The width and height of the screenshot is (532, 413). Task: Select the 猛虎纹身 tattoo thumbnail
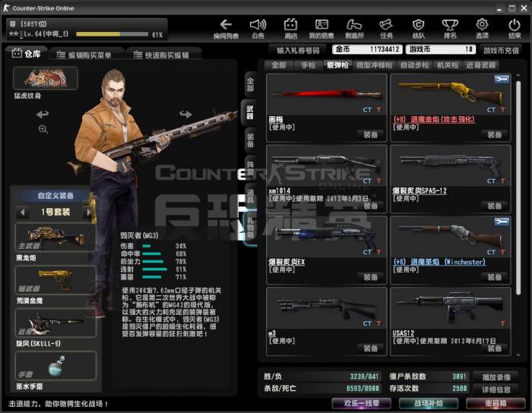click(x=46, y=78)
